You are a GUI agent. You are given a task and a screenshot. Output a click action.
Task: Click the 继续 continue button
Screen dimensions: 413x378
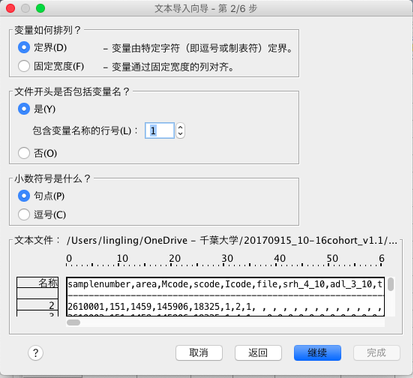(x=317, y=353)
